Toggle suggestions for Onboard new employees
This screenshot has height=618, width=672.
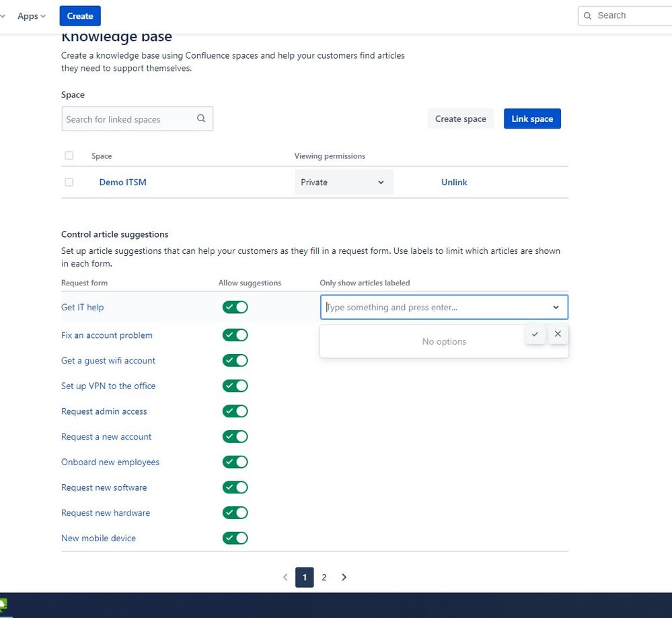point(235,462)
